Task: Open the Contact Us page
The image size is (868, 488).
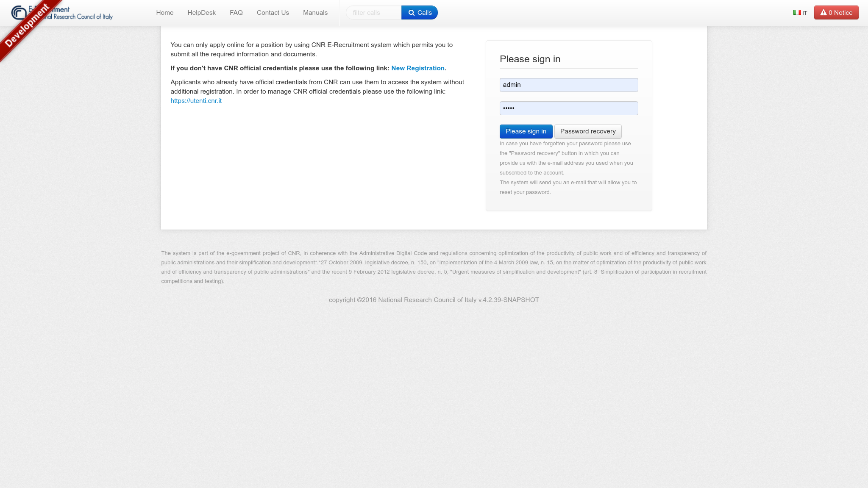Action: click(x=273, y=13)
